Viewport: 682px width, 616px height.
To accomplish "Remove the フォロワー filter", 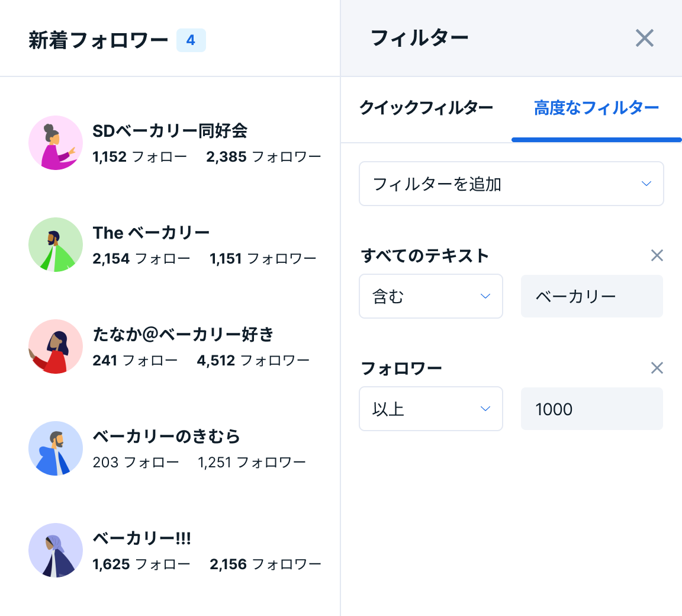I will [657, 368].
